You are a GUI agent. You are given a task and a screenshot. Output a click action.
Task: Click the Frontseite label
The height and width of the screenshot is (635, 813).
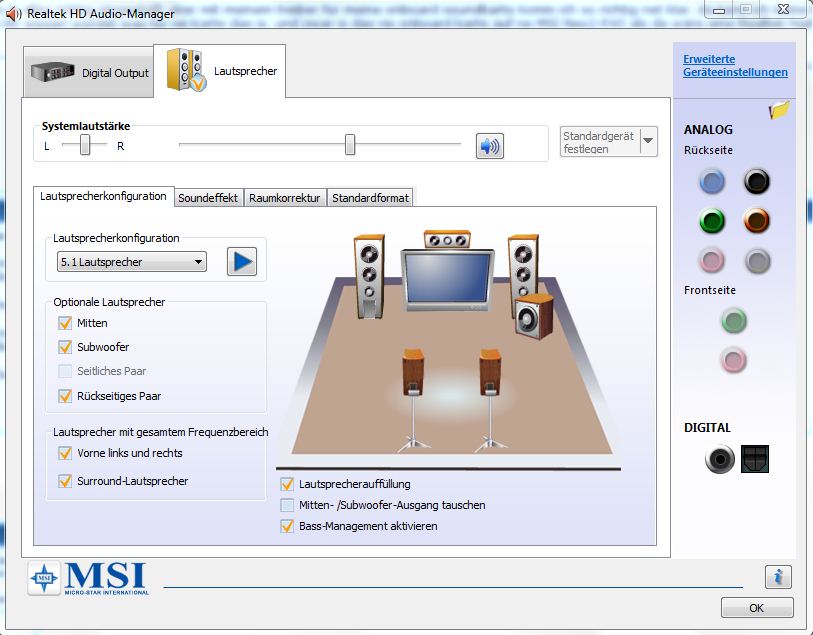point(709,290)
